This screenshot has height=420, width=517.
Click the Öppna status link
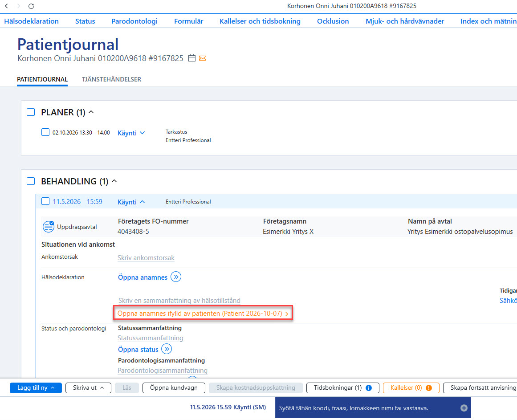pyautogui.click(x=138, y=350)
